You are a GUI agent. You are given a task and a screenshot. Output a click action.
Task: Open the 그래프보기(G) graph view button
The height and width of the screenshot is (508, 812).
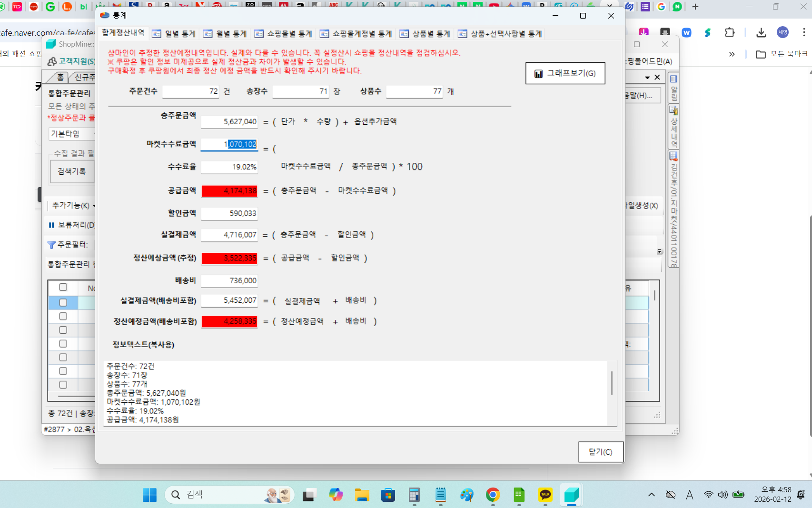point(565,73)
